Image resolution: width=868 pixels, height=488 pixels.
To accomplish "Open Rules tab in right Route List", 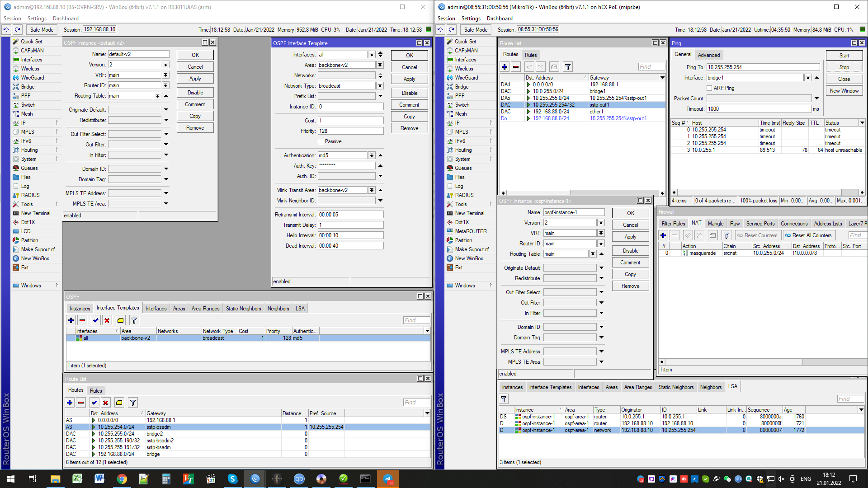I will coord(531,55).
